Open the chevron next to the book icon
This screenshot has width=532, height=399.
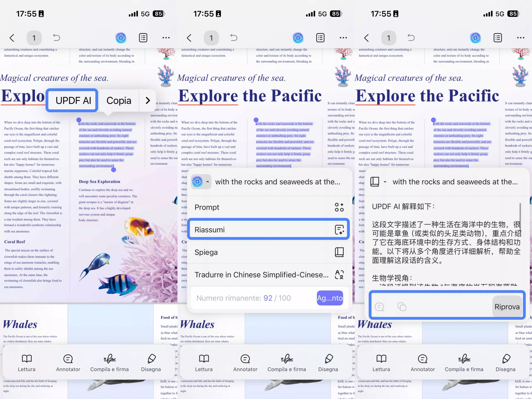[385, 182]
